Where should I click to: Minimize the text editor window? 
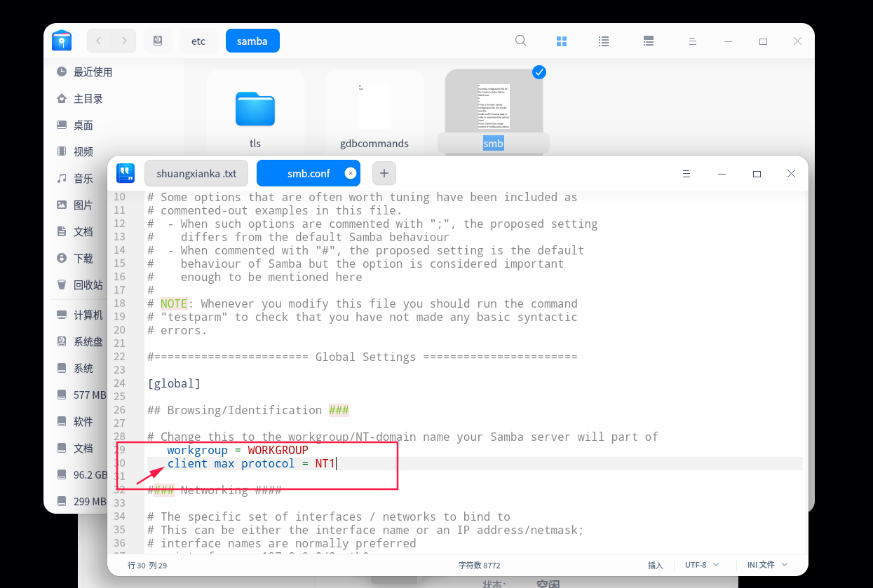[x=722, y=173]
